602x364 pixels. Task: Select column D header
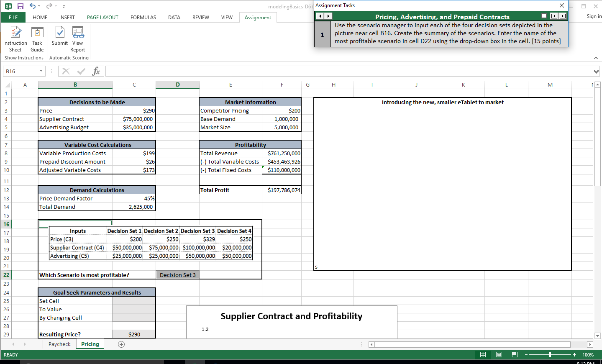point(177,85)
